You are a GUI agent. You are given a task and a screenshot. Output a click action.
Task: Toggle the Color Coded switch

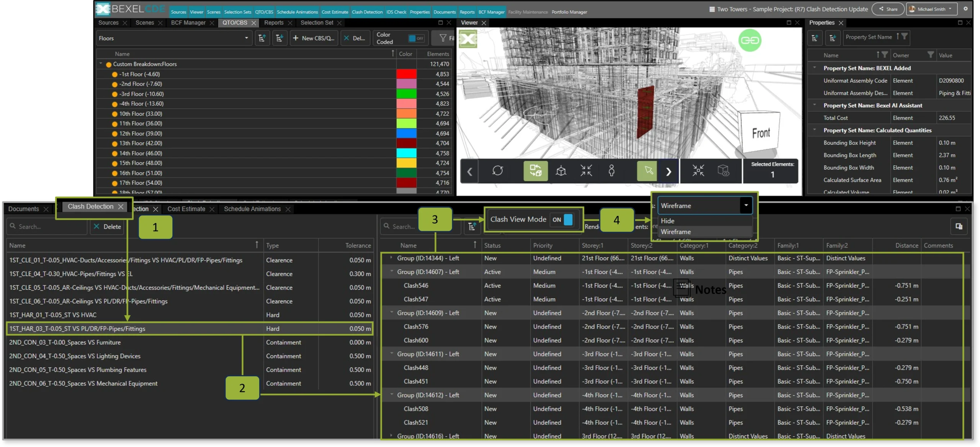pos(416,38)
